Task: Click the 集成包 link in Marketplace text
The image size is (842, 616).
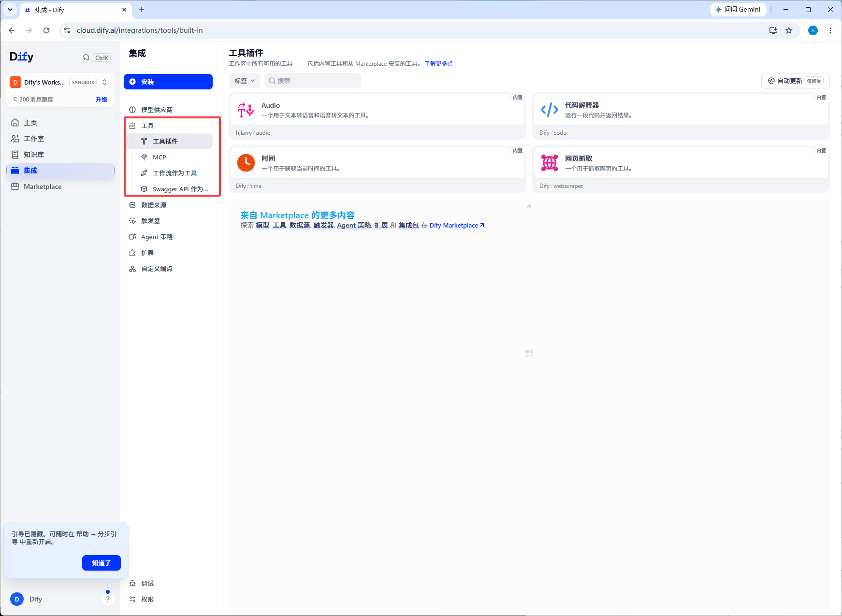Action: (x=409, y=225)
